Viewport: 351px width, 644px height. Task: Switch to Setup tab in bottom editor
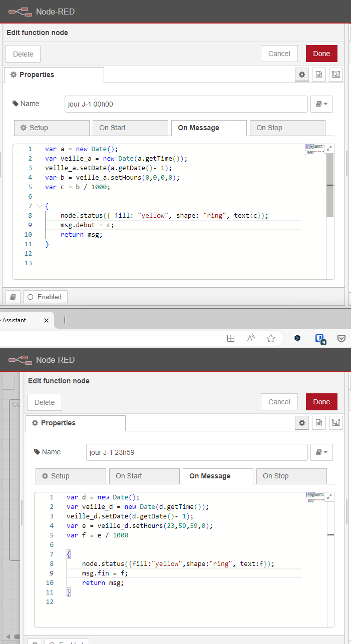(x=71, y=476)
